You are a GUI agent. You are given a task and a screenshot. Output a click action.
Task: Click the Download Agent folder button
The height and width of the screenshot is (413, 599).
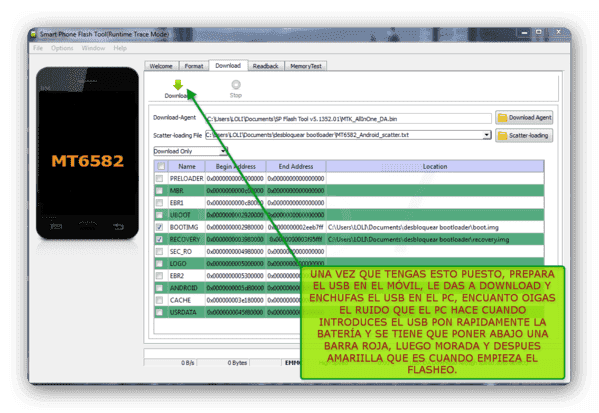[524, 118]
